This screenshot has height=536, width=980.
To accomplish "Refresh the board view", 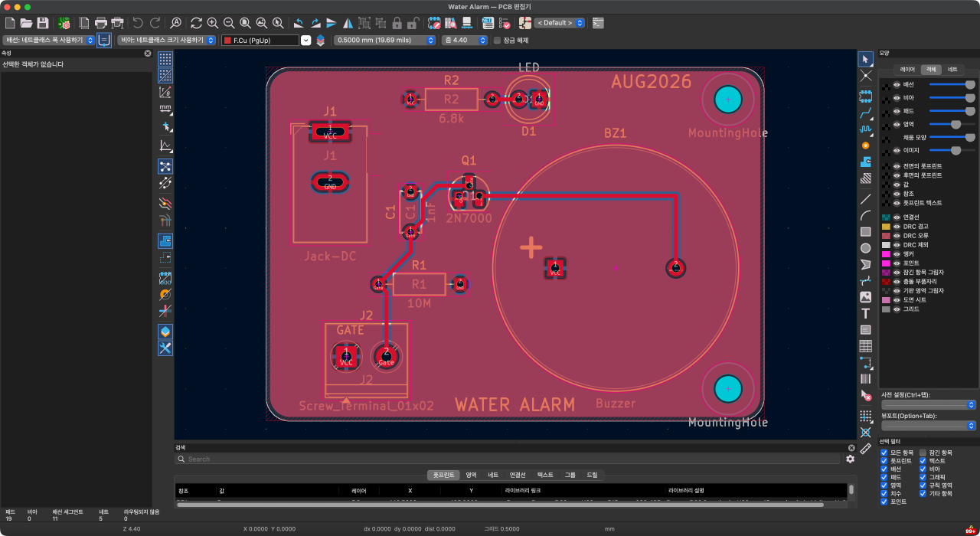I will (x=197, y=23).
